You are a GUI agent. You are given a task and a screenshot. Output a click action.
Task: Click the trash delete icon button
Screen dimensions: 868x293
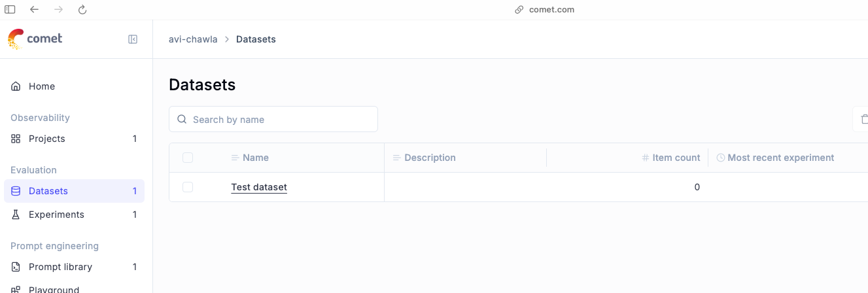pos(863,119)
